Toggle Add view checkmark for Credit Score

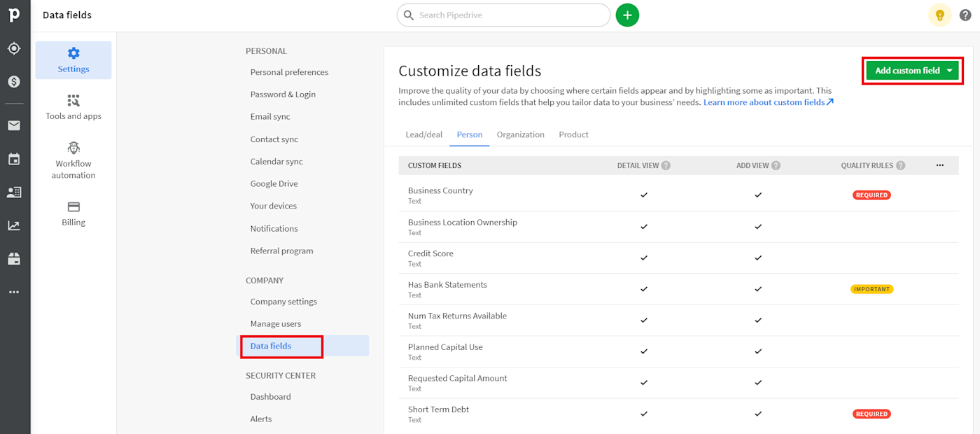[758, 258]
